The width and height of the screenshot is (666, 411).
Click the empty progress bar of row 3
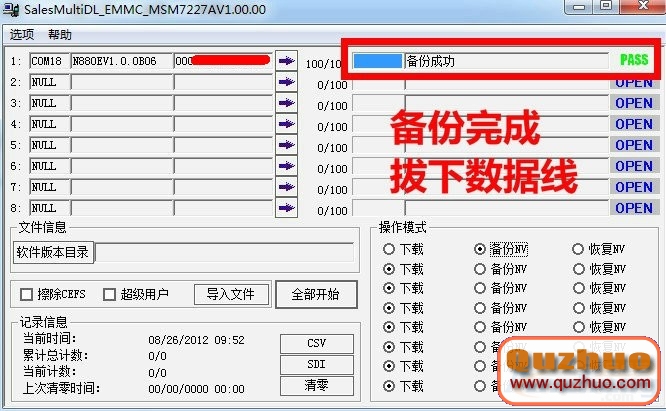coord(379,103)
